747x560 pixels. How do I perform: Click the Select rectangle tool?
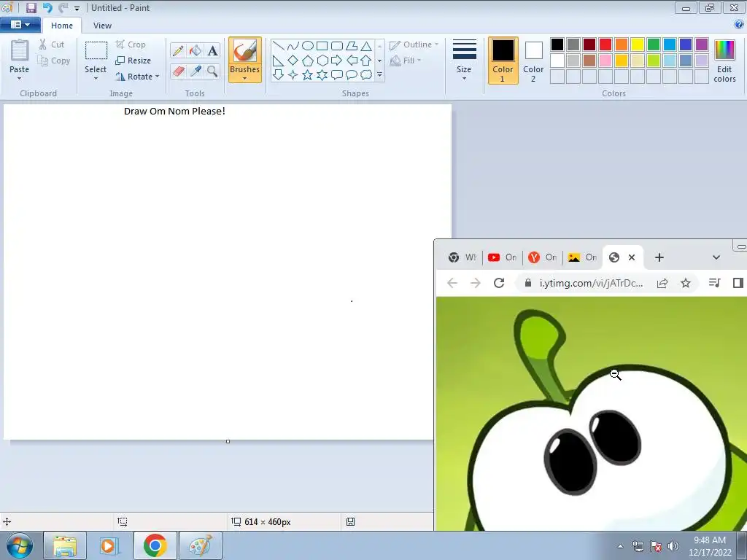(96, 50)
